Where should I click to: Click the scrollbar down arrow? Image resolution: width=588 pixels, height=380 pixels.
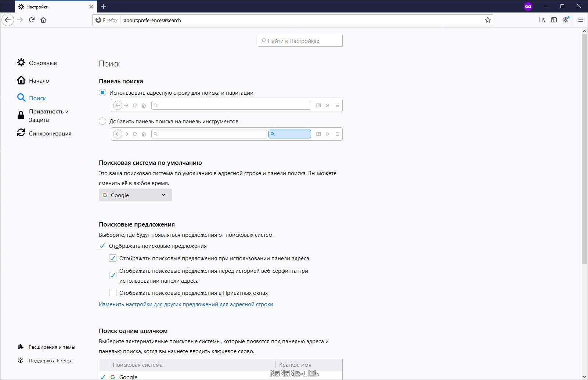(x=584, y=376)
